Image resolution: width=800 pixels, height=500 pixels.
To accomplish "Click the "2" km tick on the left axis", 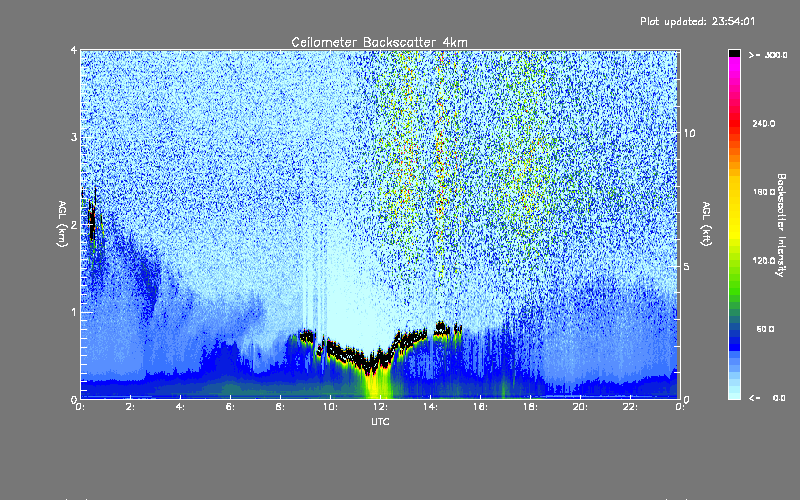I will tap(74, 225).
